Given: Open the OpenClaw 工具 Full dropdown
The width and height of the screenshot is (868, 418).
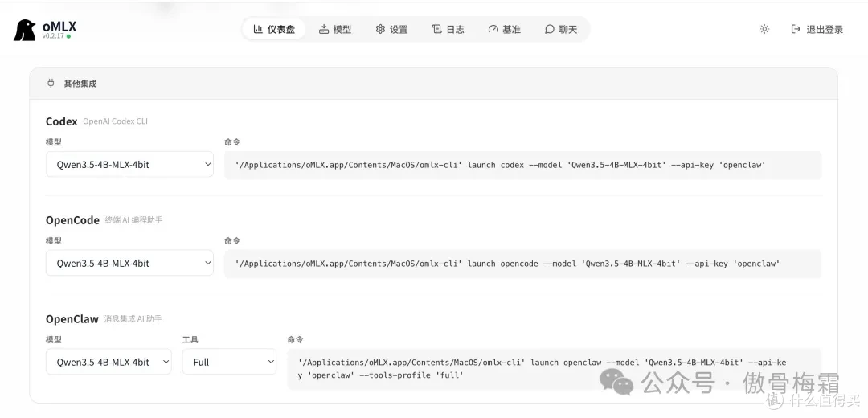Looking at the screenshot, I should [x=229, y=362].
